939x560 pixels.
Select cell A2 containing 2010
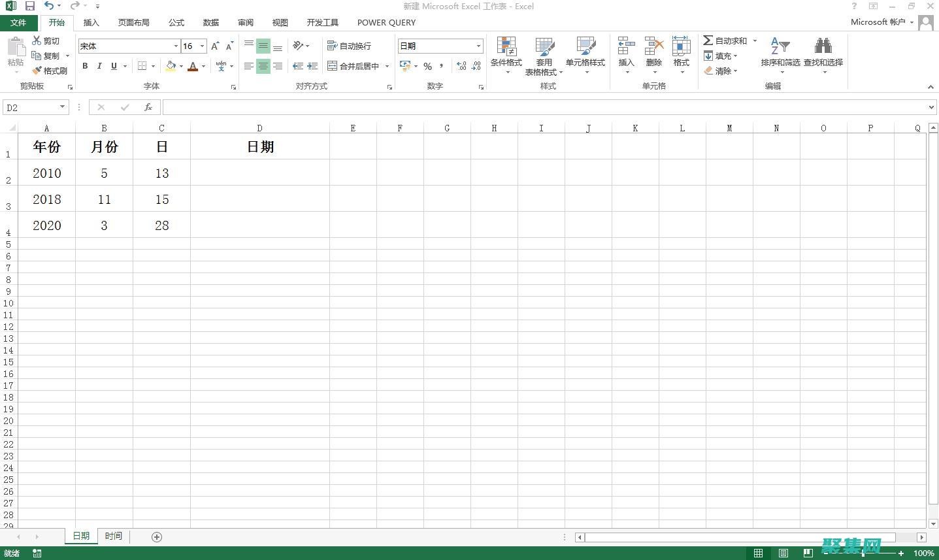46,173
